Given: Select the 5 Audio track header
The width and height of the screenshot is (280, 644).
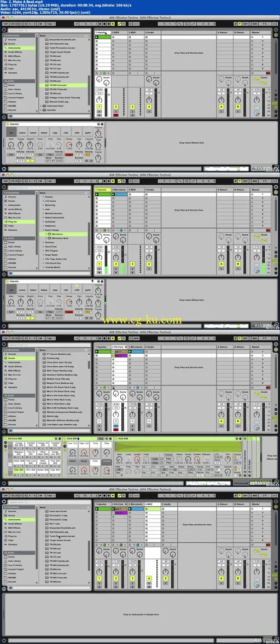Looking at the screenshot, I should pyautogui.click(x=169, y=504).
